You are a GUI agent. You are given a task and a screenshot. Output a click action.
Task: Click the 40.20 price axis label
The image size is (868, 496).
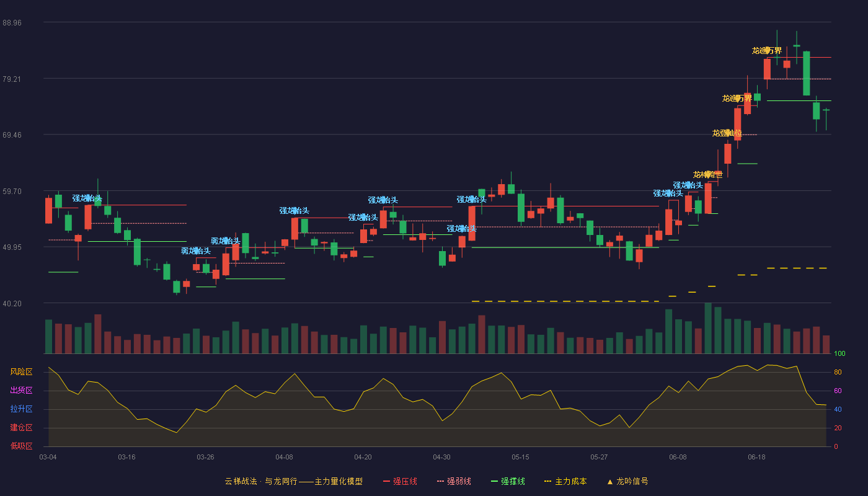[x=12, y=303]
